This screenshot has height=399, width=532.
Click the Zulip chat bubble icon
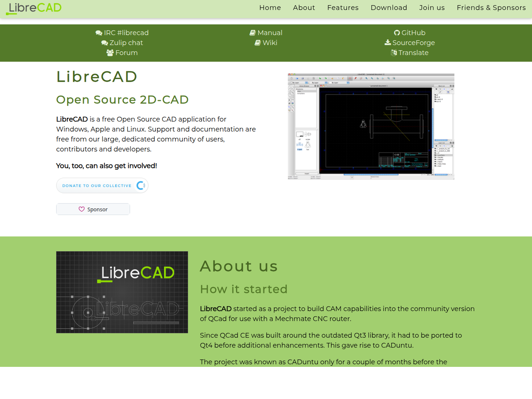pos(105,43)
